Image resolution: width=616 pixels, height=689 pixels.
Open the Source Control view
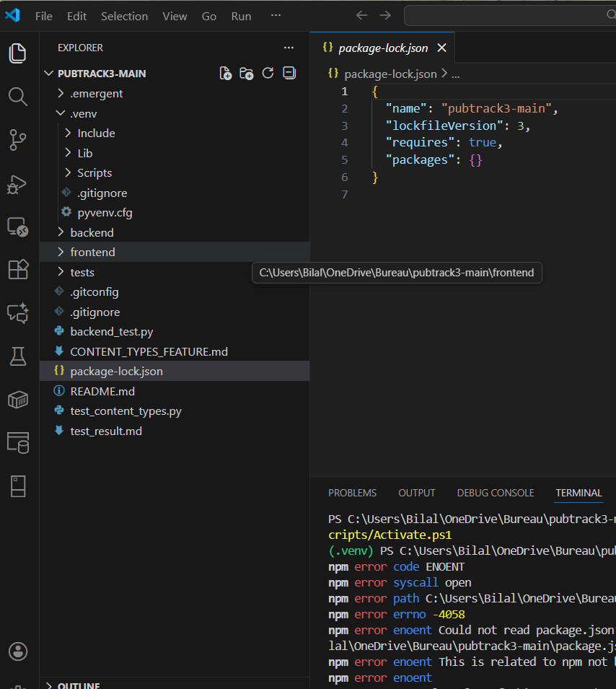click(x=18, y=140)
